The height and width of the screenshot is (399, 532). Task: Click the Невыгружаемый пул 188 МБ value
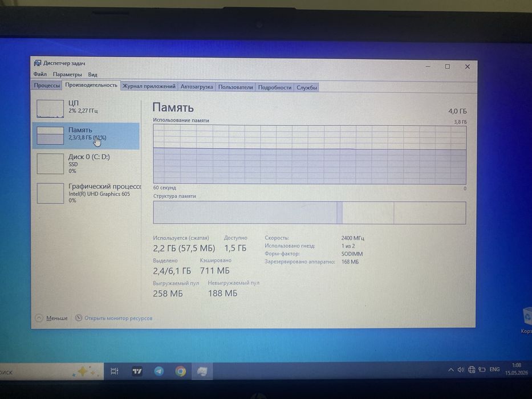click(x=222, y=293)
